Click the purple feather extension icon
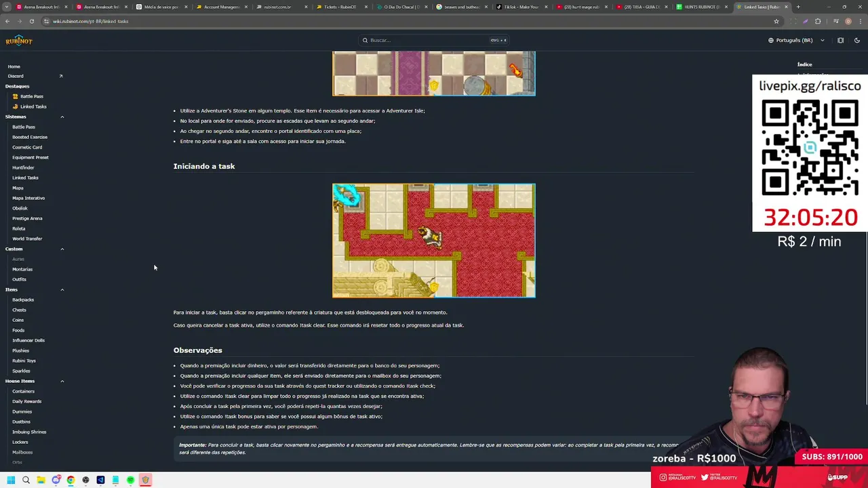Screen dimensions: 868x488 pos(804,21)
